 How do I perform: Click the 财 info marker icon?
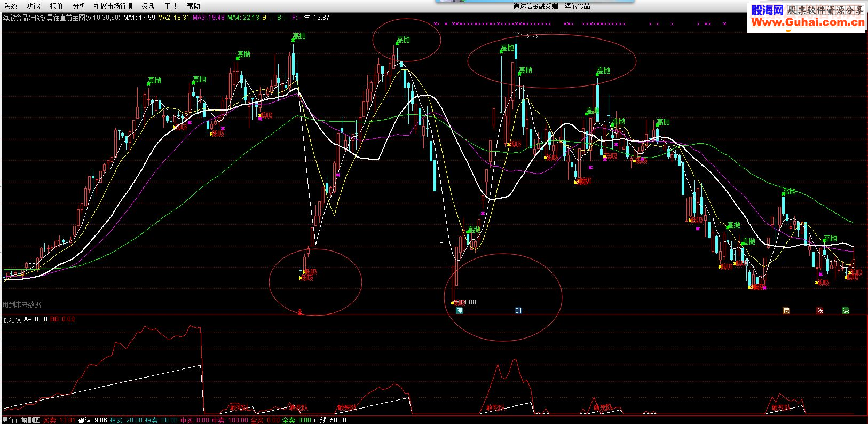pos(518,310)
